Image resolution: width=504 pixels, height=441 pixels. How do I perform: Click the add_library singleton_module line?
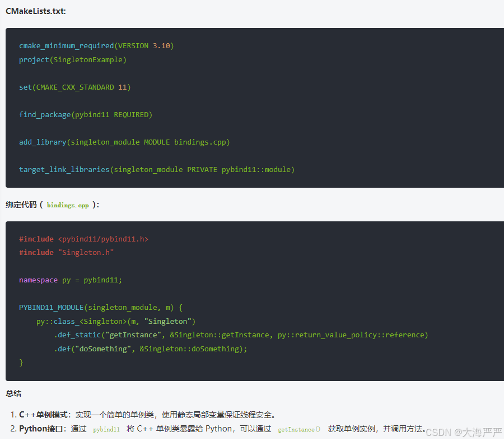point(124,142)
